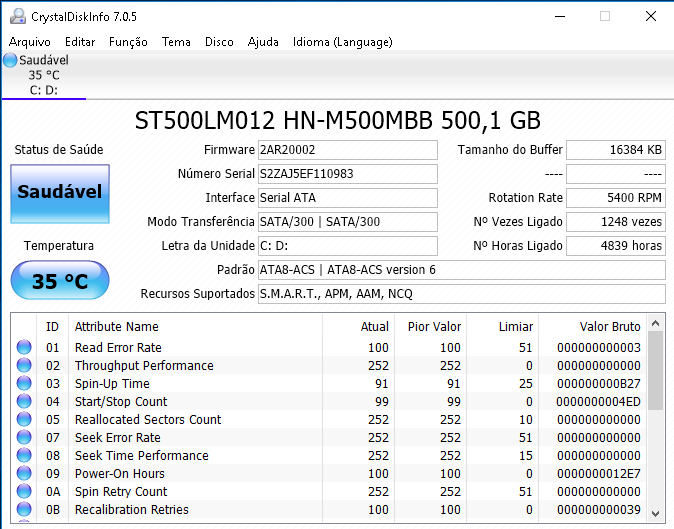This screenshot has height=529, width=674.
Task: Click the Status de Saúde label
Action: (59, 150)
